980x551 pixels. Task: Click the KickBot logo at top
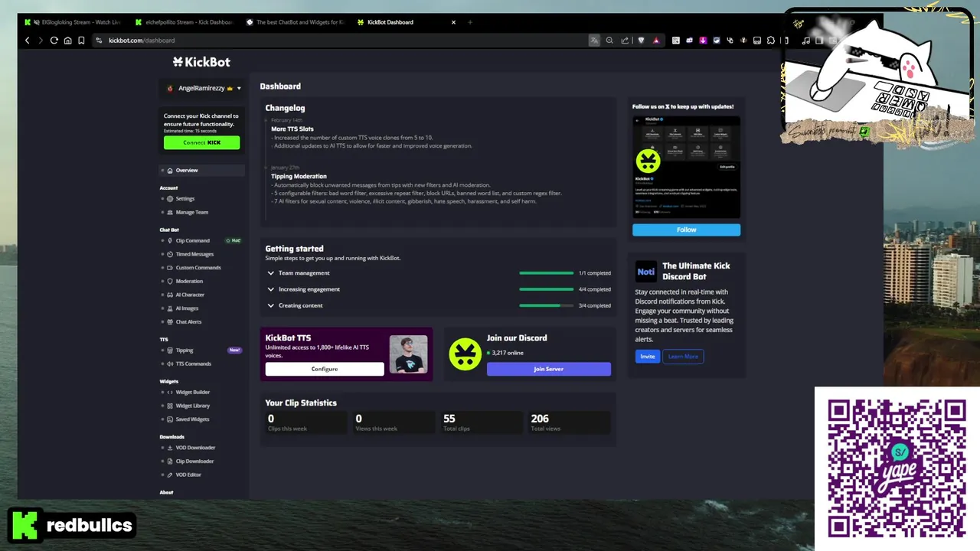click(x=201, y=62)
